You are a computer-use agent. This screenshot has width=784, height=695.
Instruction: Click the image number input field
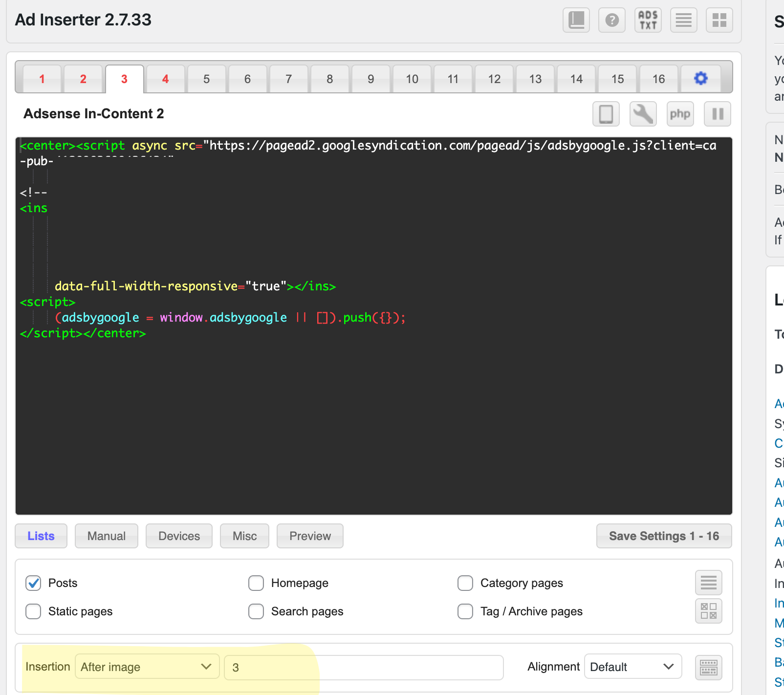pos(363,668)
